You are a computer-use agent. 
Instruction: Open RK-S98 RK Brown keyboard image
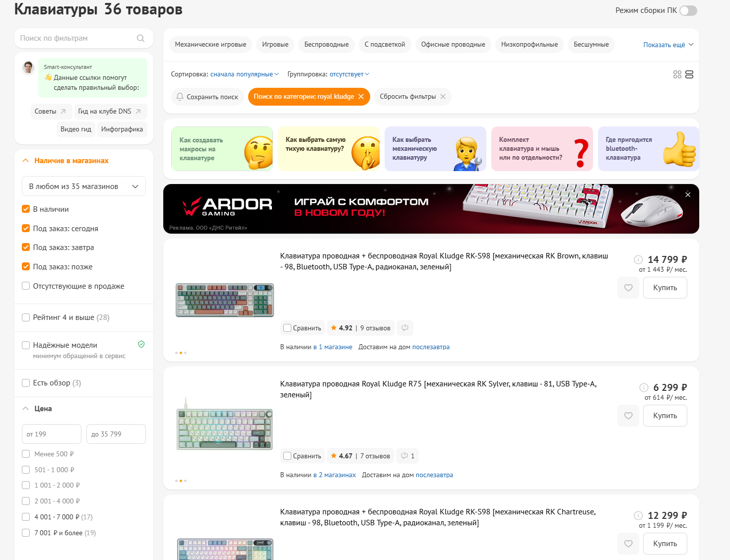pyautogui.click(x=225, y=300)
